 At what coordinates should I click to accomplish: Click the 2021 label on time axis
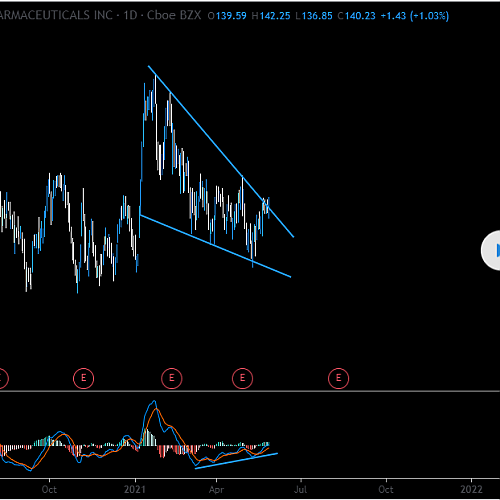135,489
